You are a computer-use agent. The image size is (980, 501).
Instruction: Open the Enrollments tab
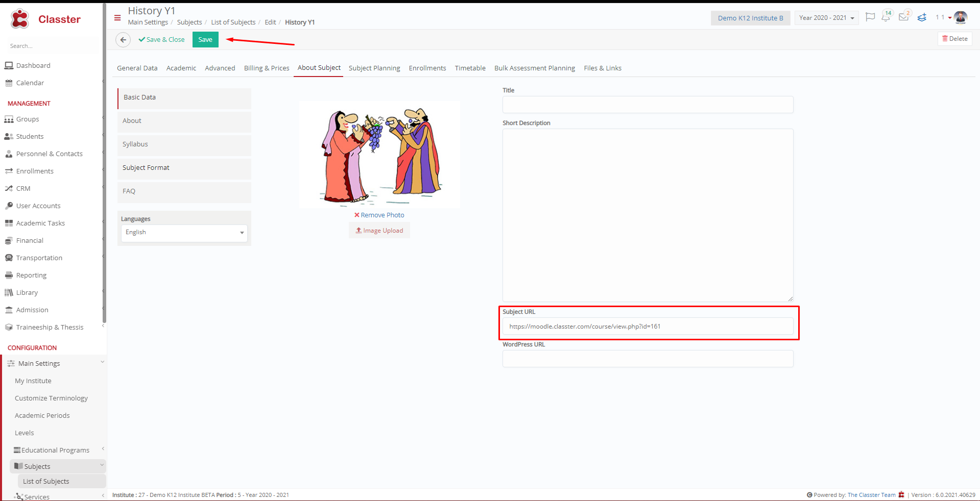point(427,68)
